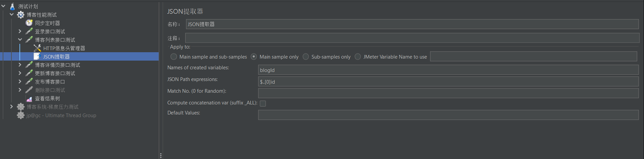Open 登录接口测试 sampler
Screen dimensions: 644x159
click(x=50, y=31)
